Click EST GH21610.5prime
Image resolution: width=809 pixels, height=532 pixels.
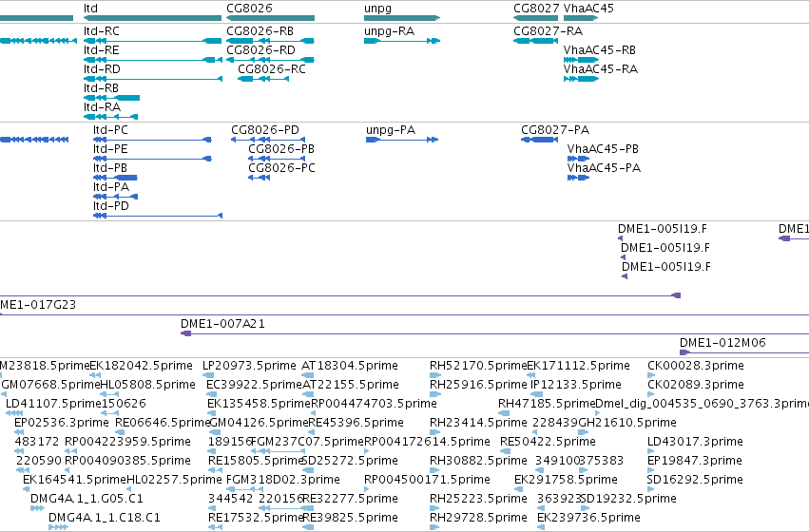pos(627,423)
